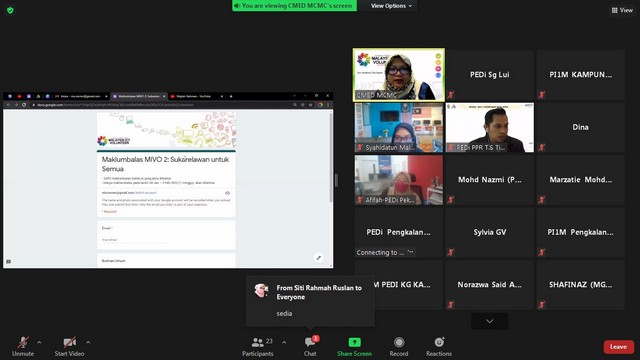Open the Reactions emoji icon

click(x=439, y=342)
